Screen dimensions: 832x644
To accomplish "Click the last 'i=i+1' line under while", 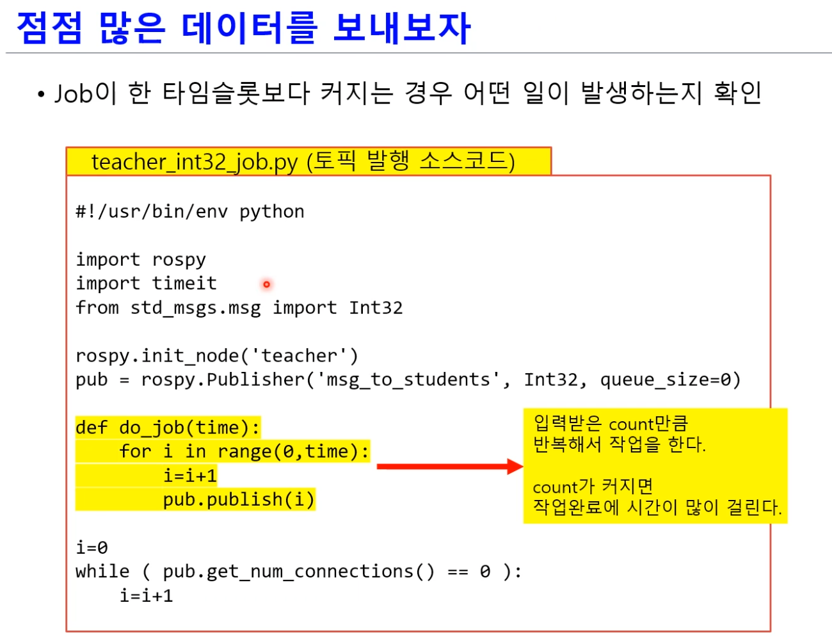I will pyautogui.click(x=146, y=596).
